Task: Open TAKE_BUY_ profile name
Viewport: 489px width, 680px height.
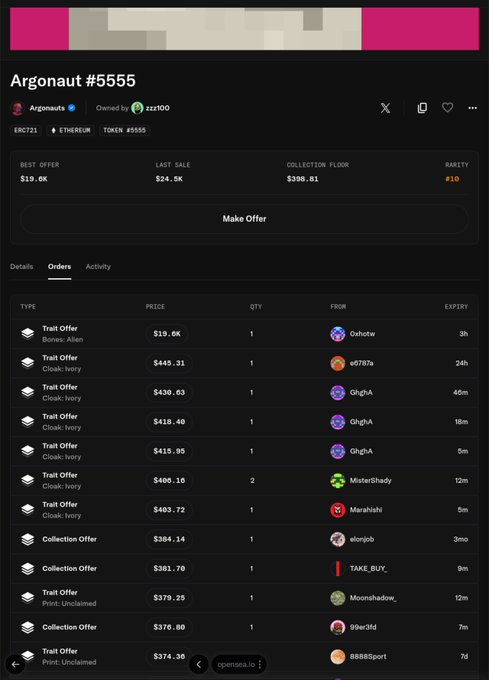Action: tap(368, 569)
